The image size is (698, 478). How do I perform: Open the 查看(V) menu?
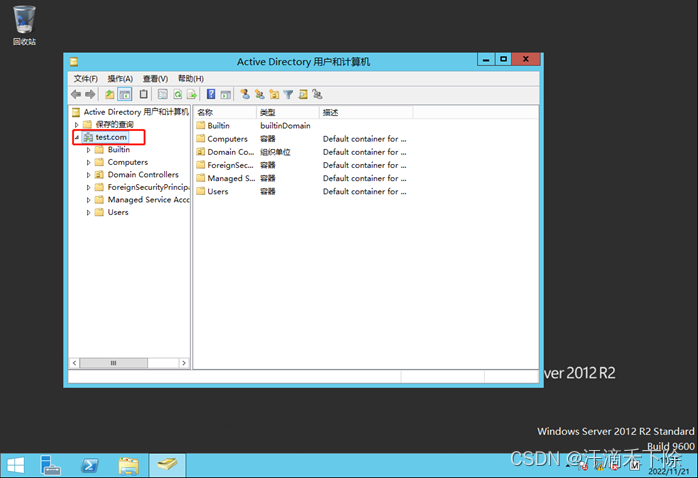pos(155,79)
